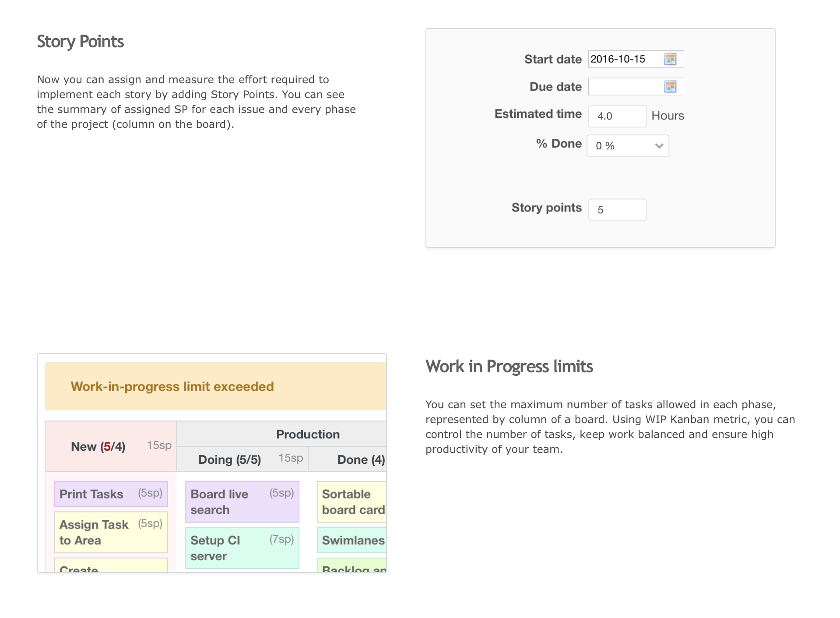Open the Start date calendar picker
This screenshot has width=840, height=618.
point(670,59)
